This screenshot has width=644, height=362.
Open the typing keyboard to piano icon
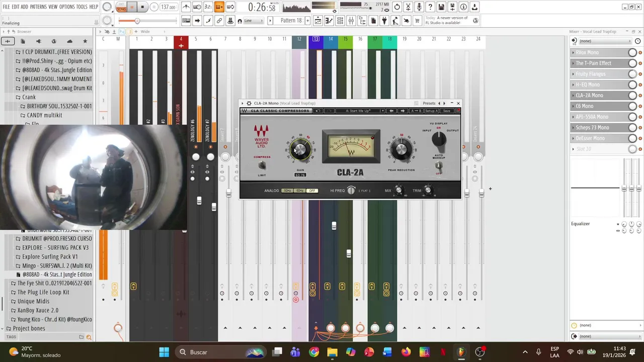tap(186, 21)
